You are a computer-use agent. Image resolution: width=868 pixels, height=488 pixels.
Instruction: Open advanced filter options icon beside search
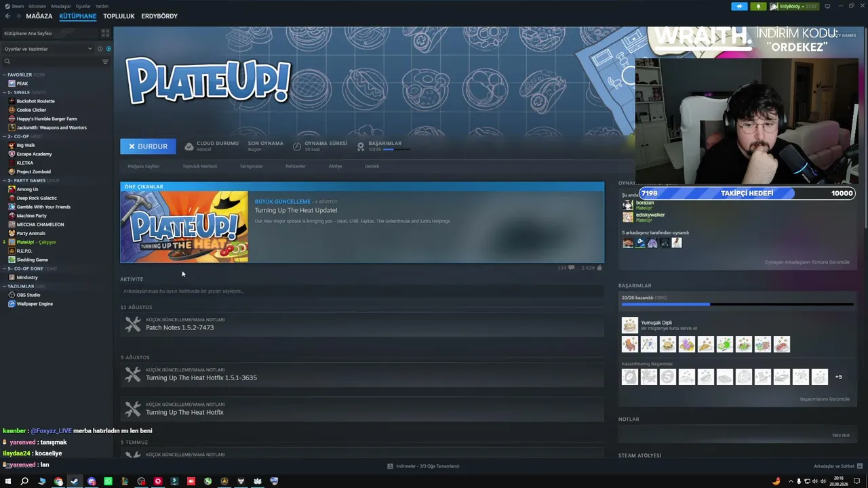tap(105, 62)
